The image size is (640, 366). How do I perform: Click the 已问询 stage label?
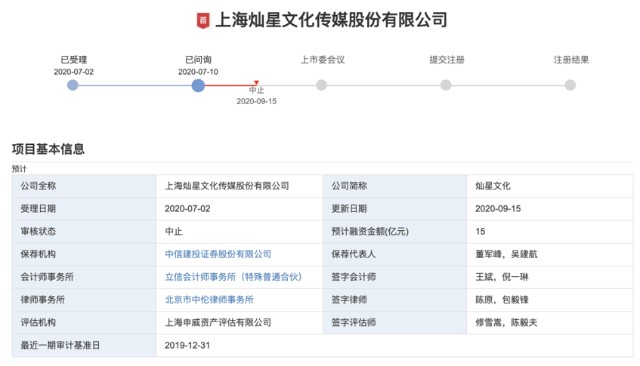198,60
